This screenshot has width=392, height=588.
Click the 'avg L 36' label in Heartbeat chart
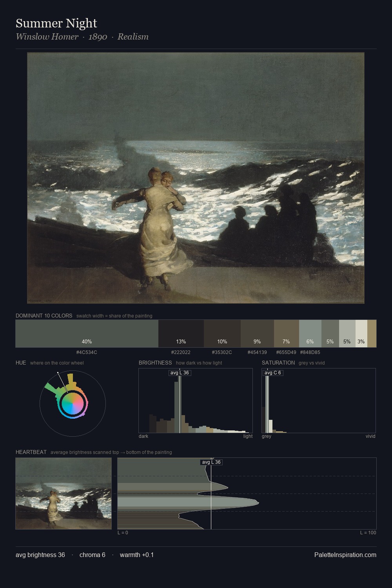[211, 462]
